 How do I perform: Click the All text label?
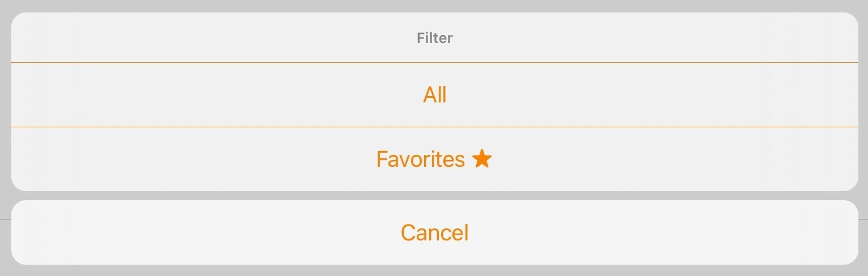point(434,95)
